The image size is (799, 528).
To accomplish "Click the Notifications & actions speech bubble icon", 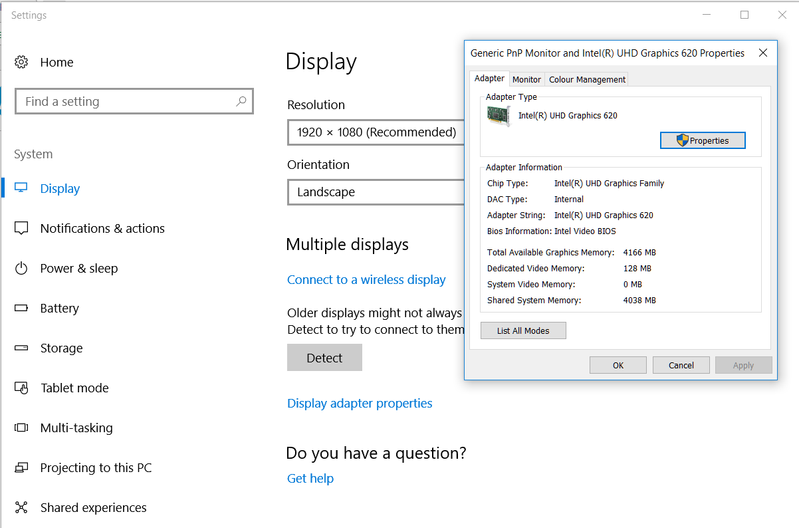I will [x=21, y=228].
